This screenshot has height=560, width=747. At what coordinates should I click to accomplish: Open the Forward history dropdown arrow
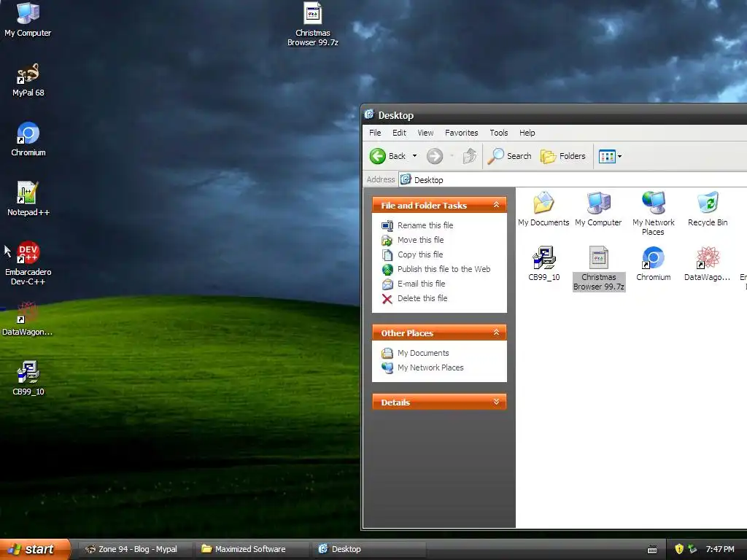452,156
